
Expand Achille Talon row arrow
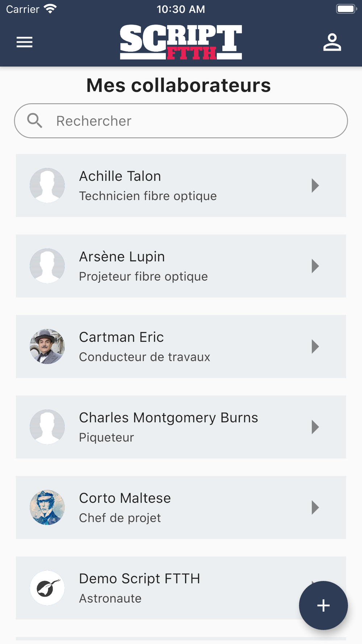(315, 185)
